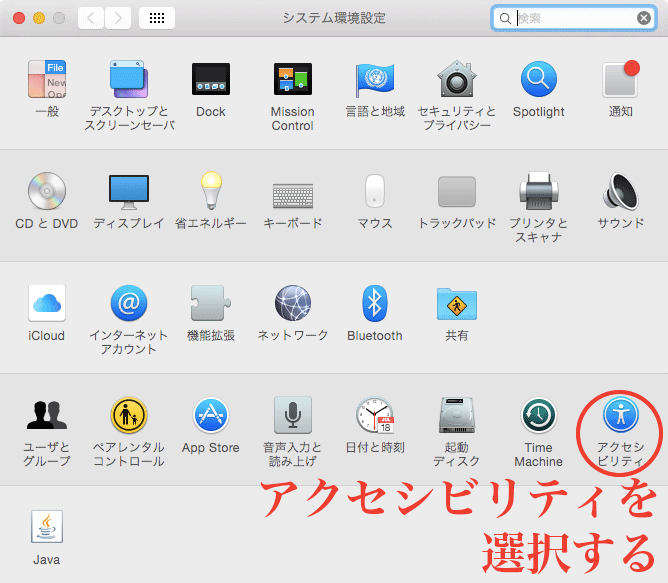Click the magnifying glass in search field
Image resolution: width=668 pixels, height=583 pixels.
505,18
